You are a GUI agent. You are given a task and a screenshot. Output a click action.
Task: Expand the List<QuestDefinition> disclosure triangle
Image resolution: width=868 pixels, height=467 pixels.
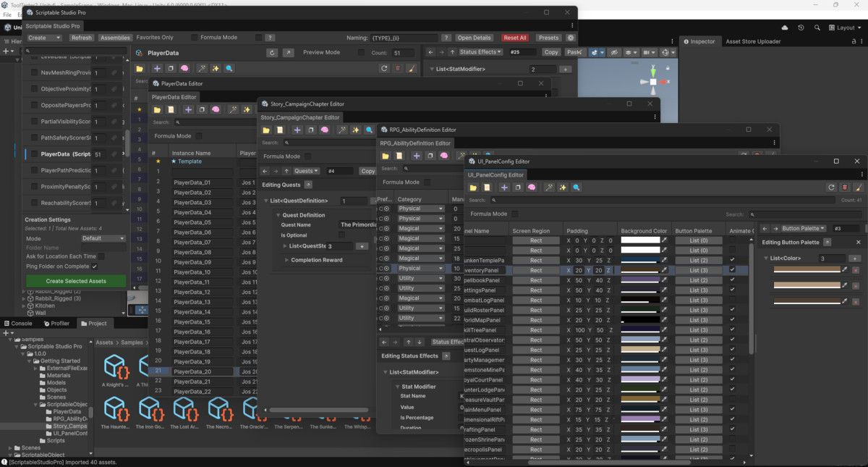pos(265,200)
